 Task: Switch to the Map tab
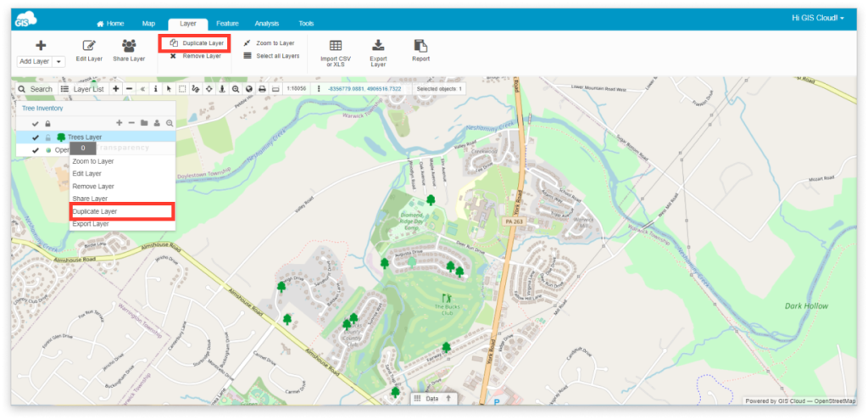[x=148, y=24]
